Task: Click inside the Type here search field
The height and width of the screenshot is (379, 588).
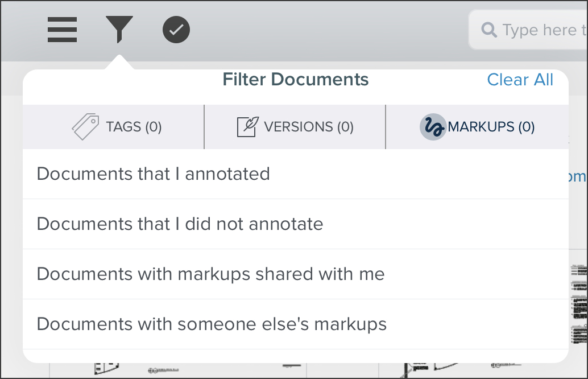Action: tap(540, 30)
